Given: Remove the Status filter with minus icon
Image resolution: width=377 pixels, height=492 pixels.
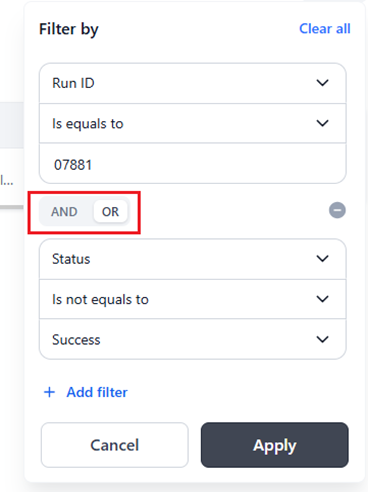Looking at the screenshot, I should 337,210.
